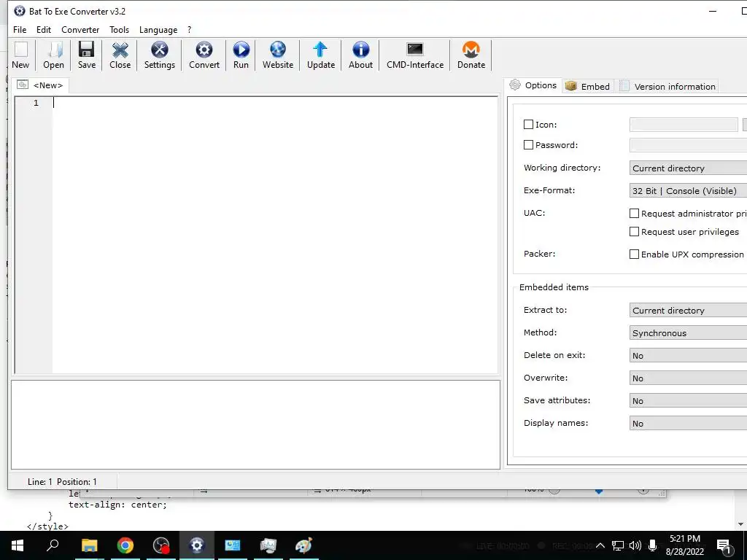Image resolution: width=747 pixels, height=560 pixels.
Task: Open Settings from the toolbar
Action: pos(160,55)
